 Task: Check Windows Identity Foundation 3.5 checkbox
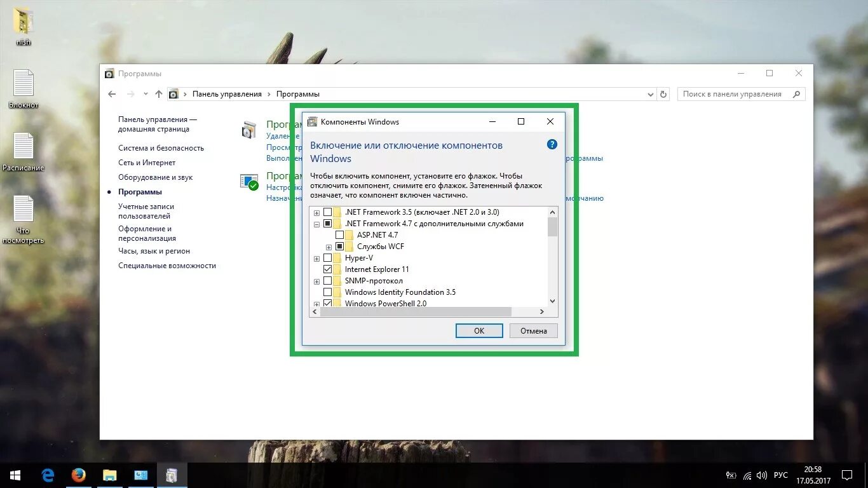pos(328,292)
